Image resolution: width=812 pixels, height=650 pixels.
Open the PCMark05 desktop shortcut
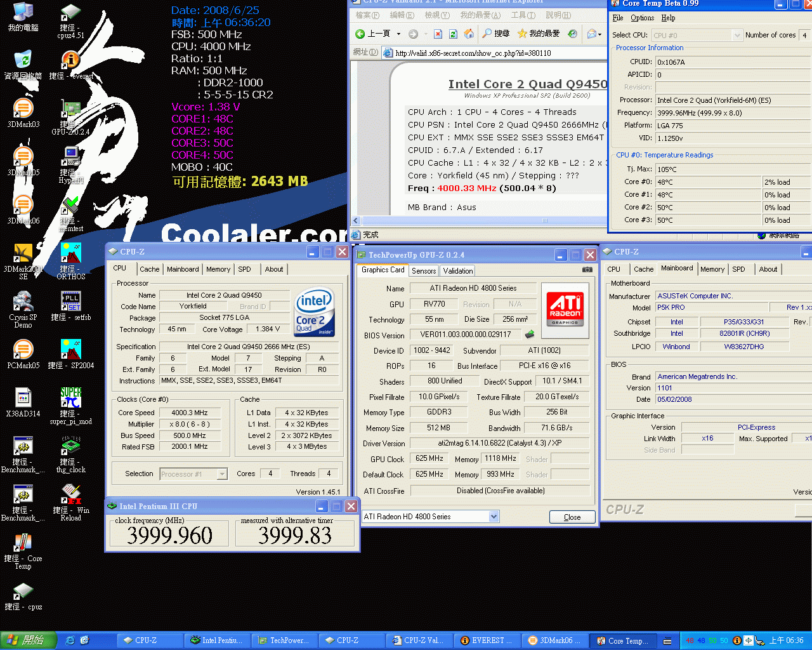[x=23, y=354]
